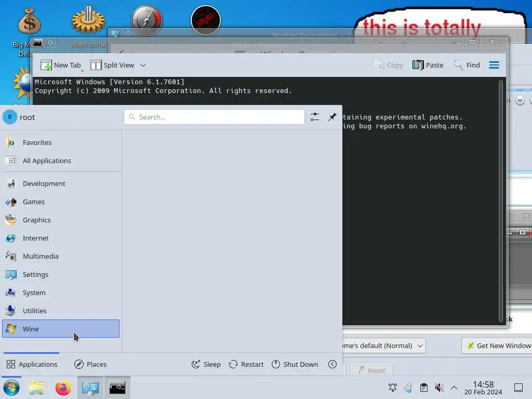Open the Games category

pos(61,202)
